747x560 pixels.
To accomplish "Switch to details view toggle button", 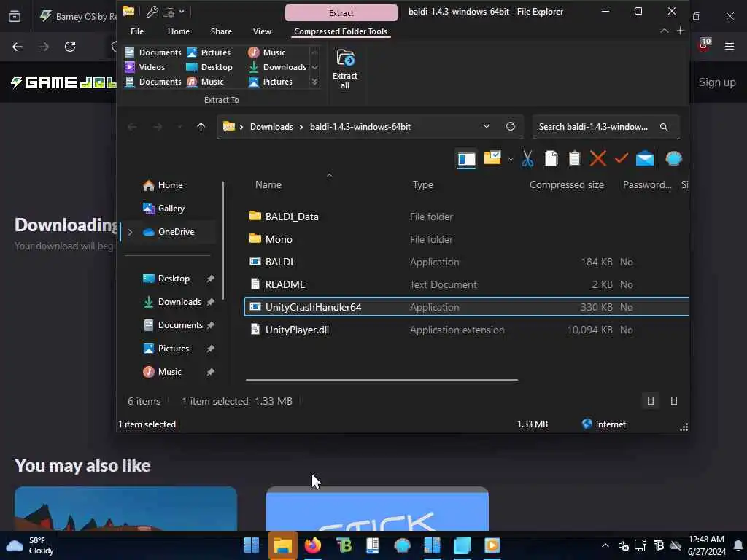I will coord(650,401).
